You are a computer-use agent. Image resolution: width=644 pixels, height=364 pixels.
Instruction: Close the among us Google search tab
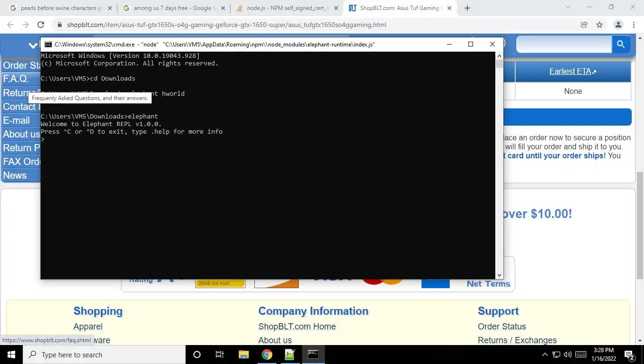223,8
